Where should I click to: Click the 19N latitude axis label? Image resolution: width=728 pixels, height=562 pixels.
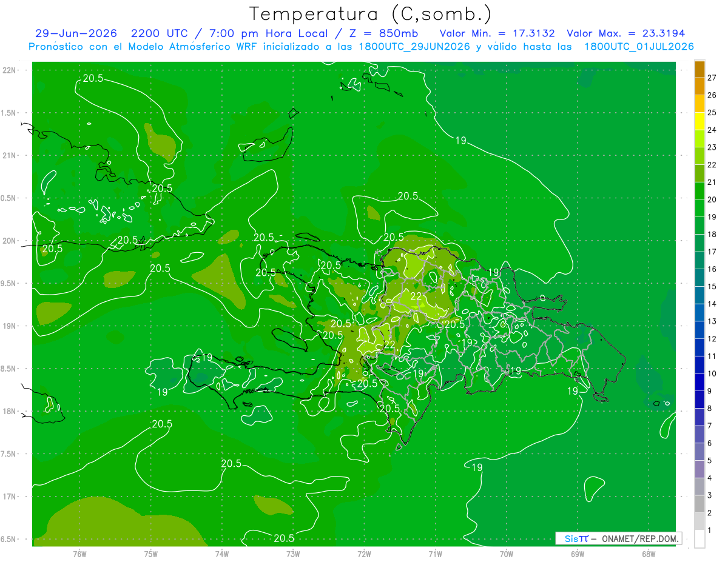tap(10, 326)
